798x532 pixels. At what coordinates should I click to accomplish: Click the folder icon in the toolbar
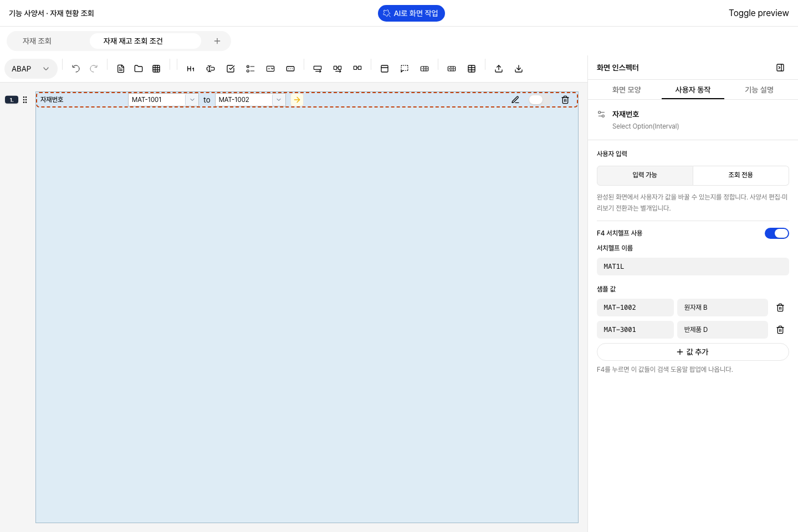click(x=139, y=69)
